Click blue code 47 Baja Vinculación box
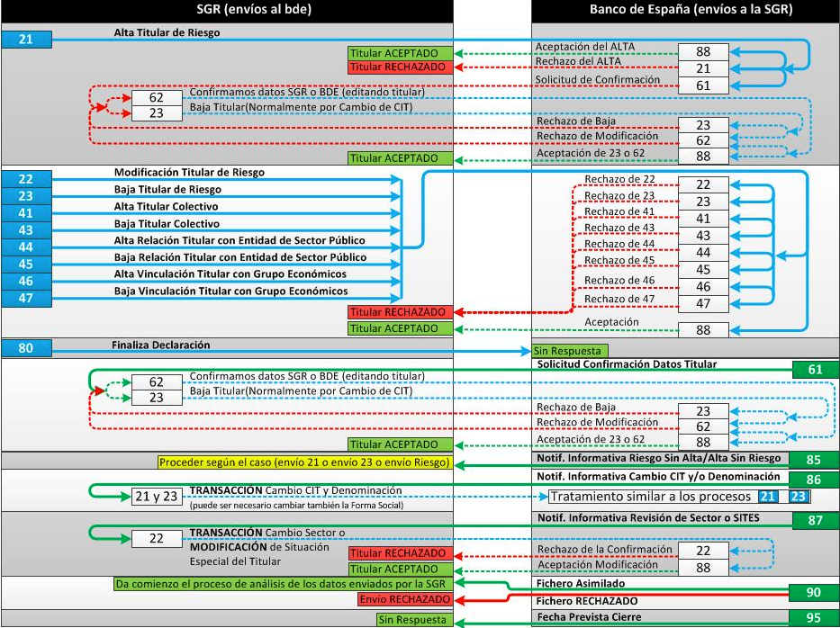The height and width of the screenshot is (628, 840). [26, 297]
